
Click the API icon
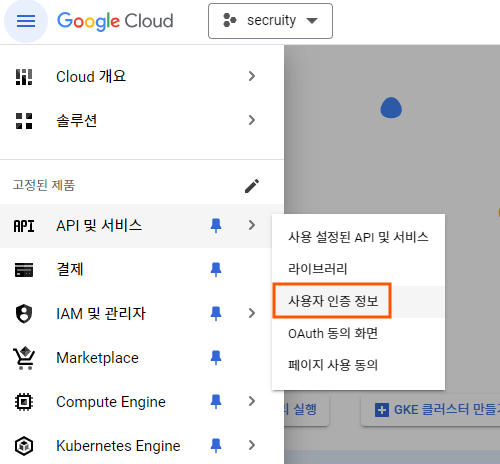pos(24,226)
